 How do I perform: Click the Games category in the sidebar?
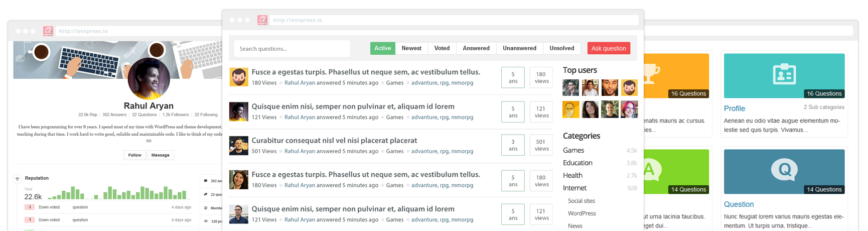tap(573, 150)
